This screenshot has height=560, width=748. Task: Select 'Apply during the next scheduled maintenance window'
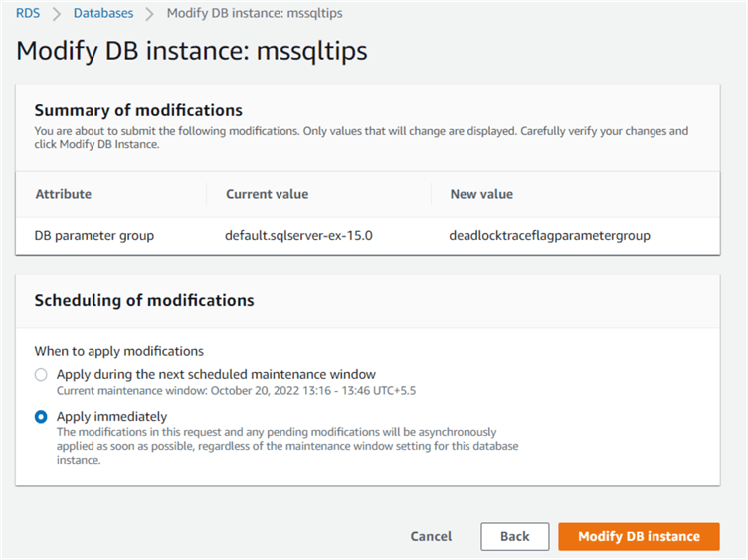click(41, 375)
